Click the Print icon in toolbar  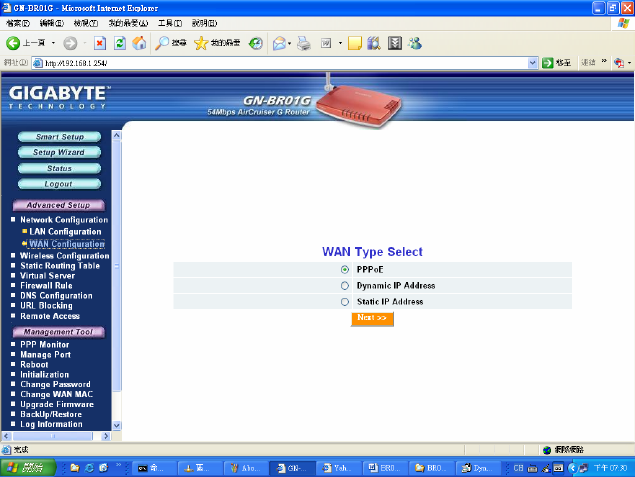pos(304,43)
